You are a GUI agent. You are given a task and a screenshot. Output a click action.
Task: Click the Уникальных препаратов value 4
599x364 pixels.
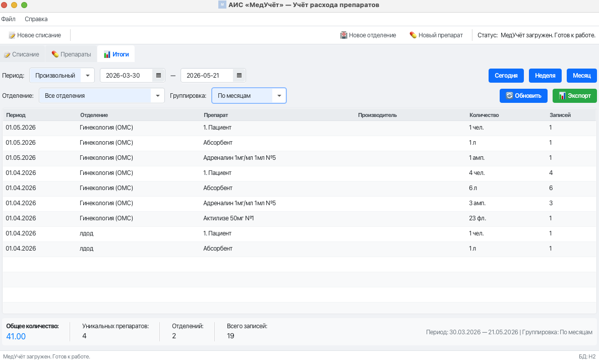84,336
